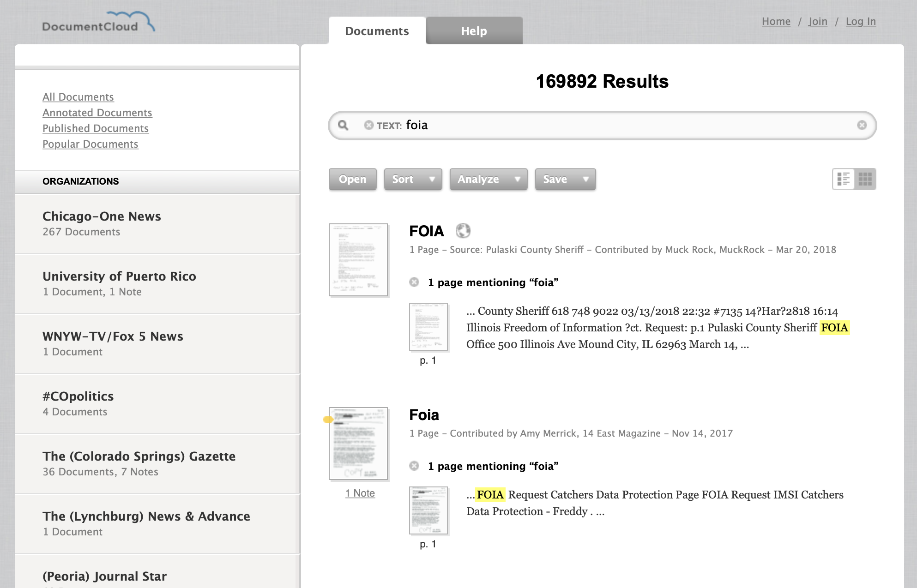Viewport: 917px width, 588px height.
Task: Click the search magnifier icon
Action: 343,125
